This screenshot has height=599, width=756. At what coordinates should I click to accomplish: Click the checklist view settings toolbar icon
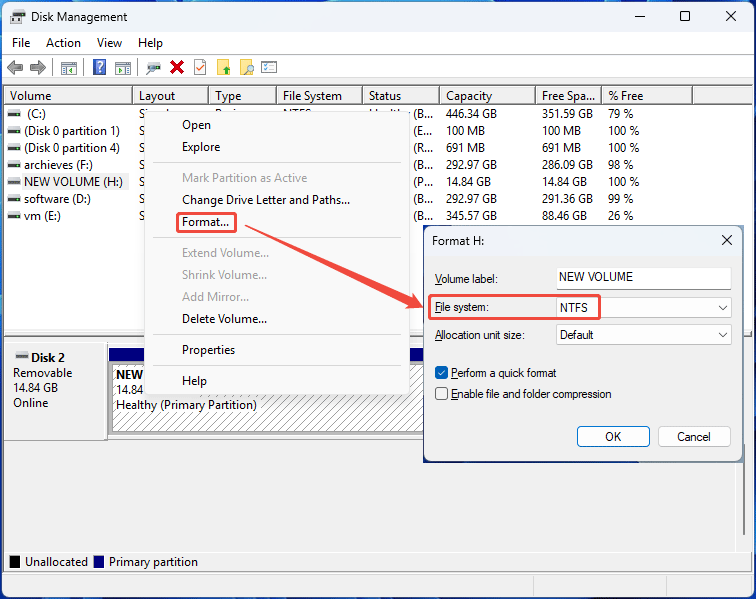click(x=269, y=67)
